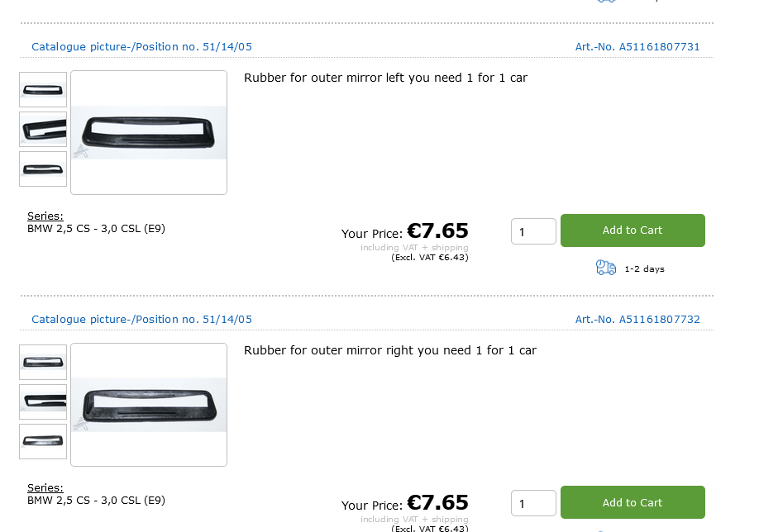Add right mirror rubber to cart
Image resolution: width=759 pixels, height=532 pixels.
point(632,502)
